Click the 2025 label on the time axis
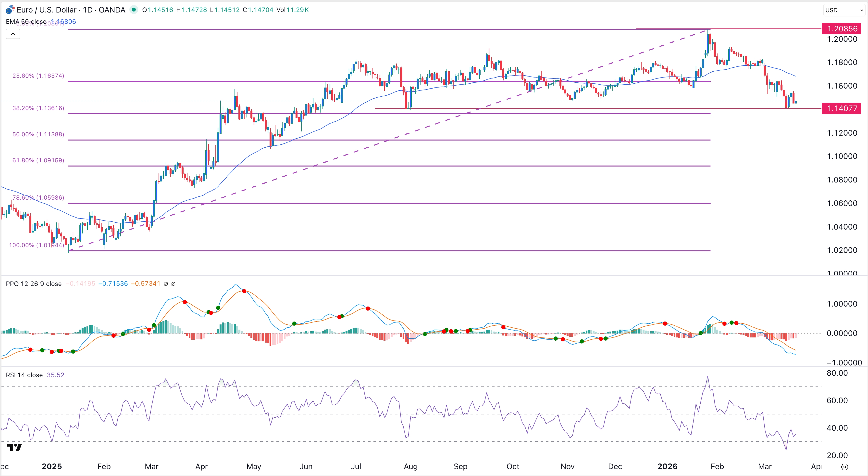The width and height of the screenshot is (868, 476). click(x=51, y=467)
